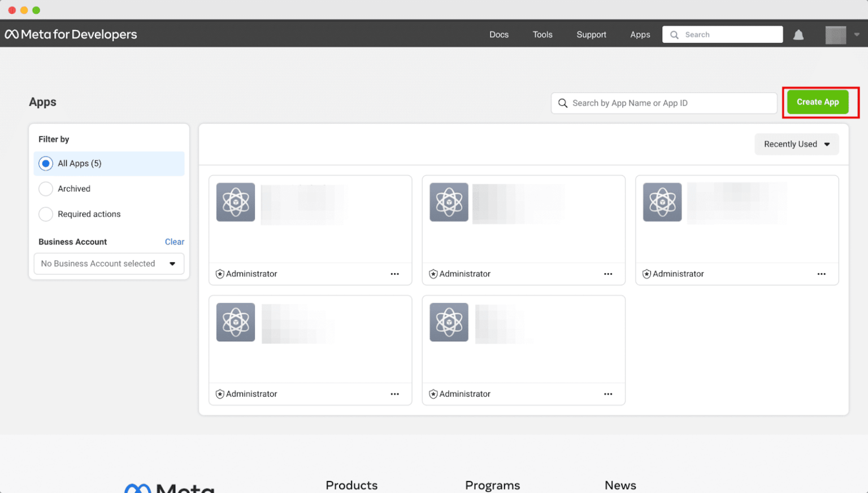Clear the Business Account filter

174,241
